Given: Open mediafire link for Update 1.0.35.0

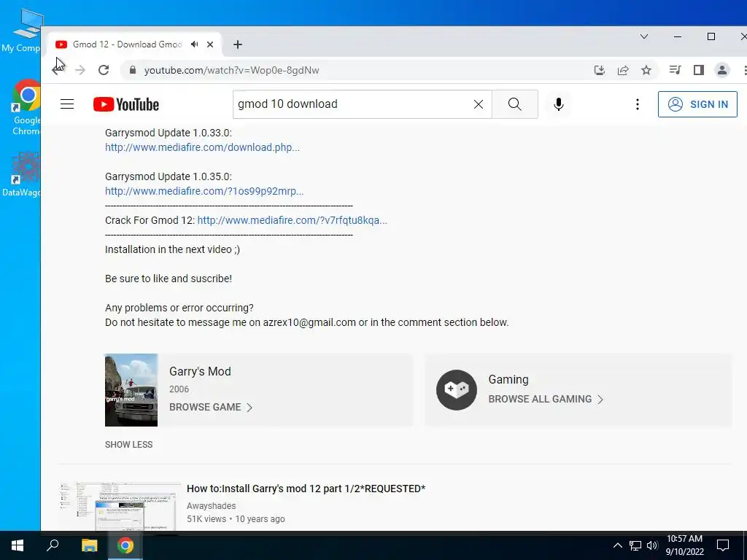Looking at the screenshot, I should pos(204,191).
